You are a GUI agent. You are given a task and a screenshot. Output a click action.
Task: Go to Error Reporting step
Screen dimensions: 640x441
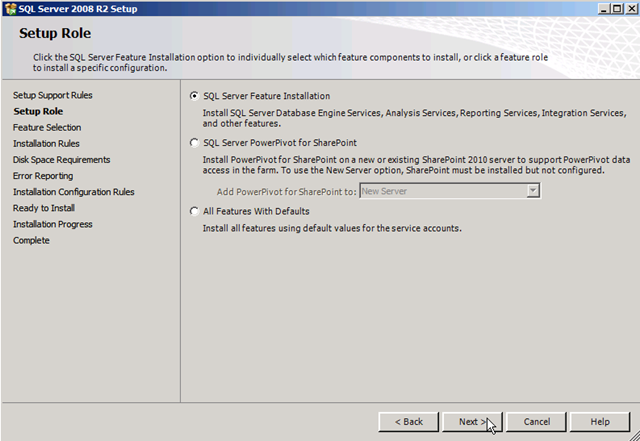43,175
